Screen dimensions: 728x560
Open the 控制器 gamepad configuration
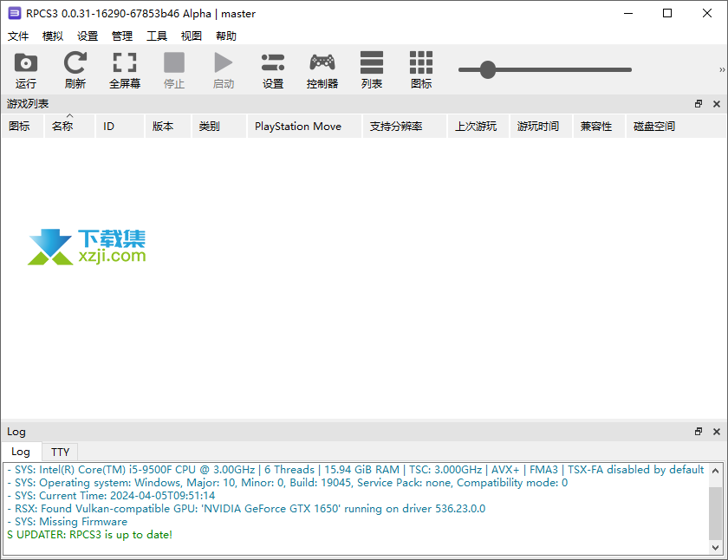[322, 70]
